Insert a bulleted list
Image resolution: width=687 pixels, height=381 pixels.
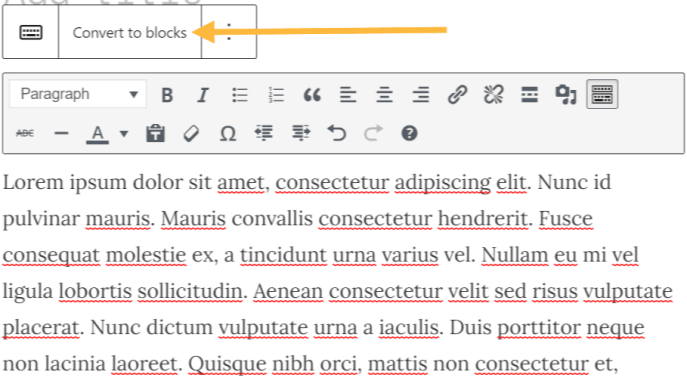click(240, 95)
